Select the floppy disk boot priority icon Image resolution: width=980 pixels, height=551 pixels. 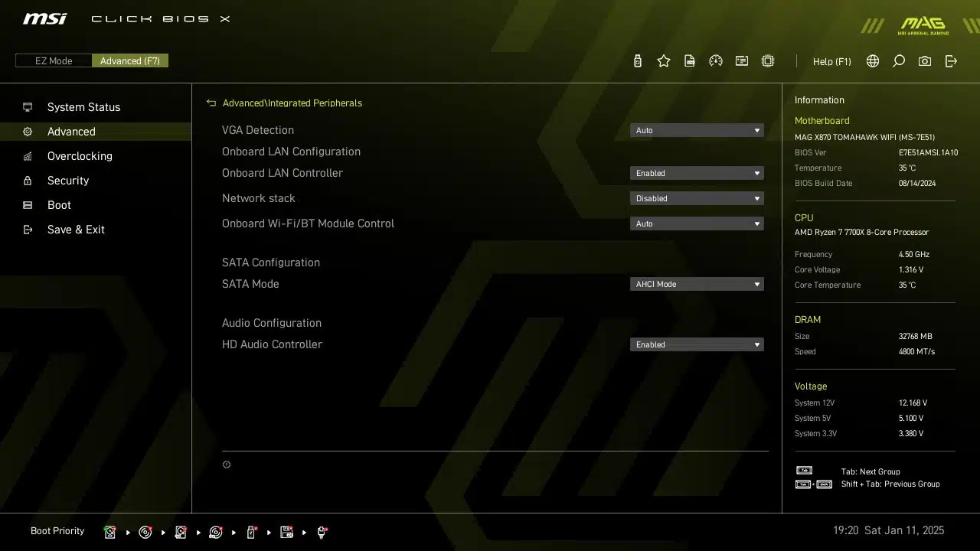[287, 532]
